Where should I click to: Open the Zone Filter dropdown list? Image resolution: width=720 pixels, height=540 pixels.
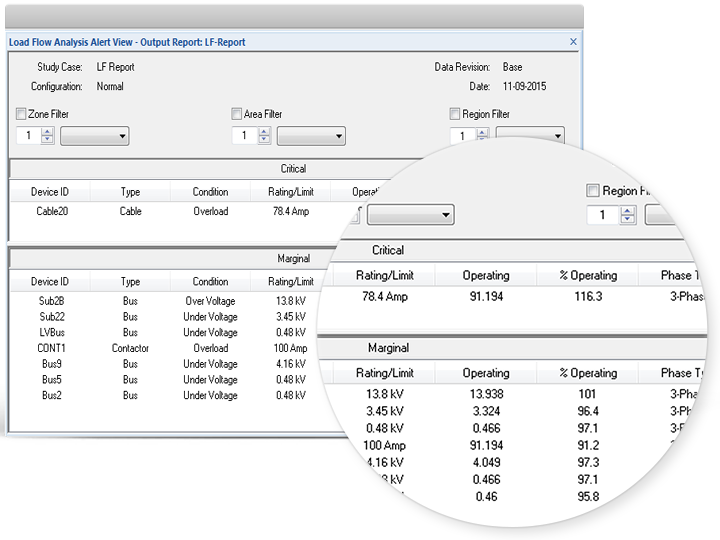click(x=94, y=136)
